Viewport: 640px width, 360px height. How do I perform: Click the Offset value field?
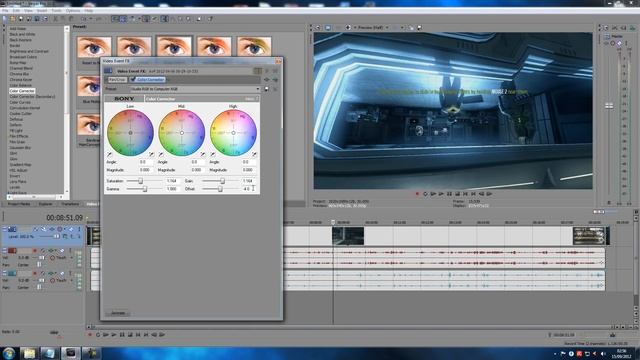click(x=249, y=189)
